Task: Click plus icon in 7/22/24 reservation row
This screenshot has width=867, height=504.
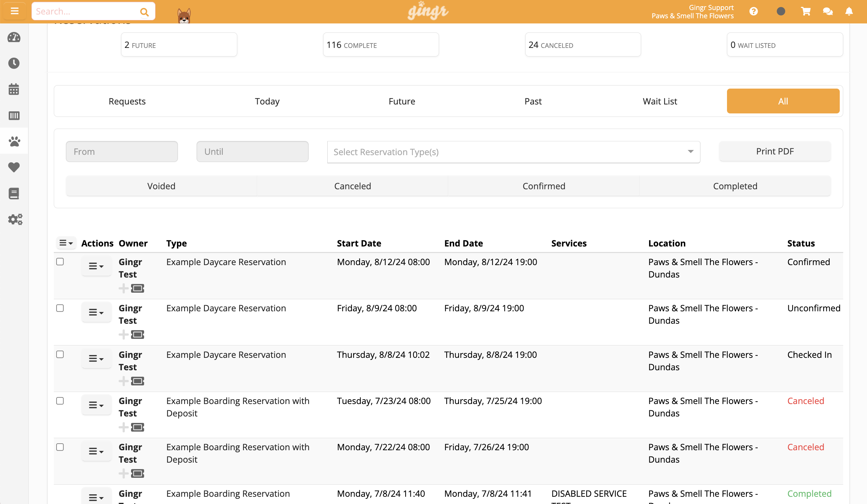Action: [x=123, y=473]
